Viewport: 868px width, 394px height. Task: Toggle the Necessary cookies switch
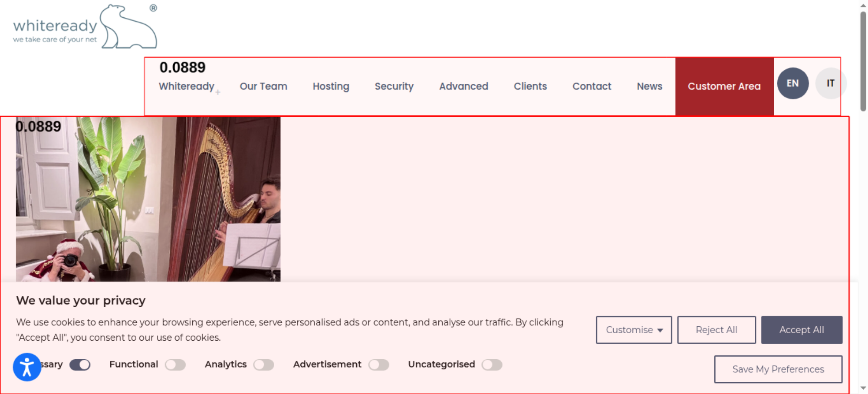click(x=80, y=365)
